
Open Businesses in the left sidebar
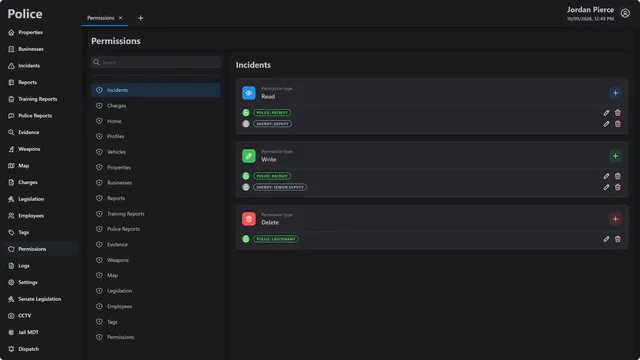[26, 49]
